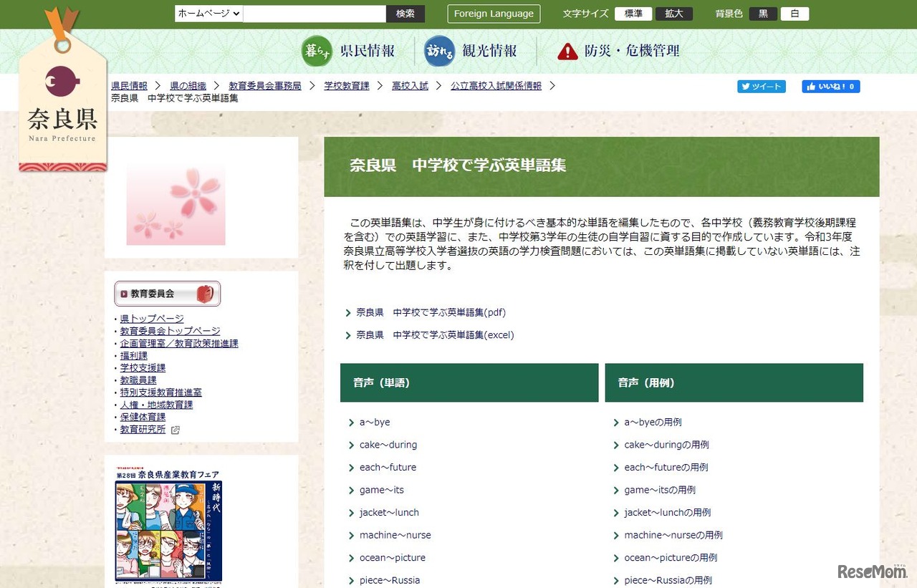Viewport: 917px width, 588px height.
Task: Open the ホームページ search scope dropdown
Action: point(208,13)
